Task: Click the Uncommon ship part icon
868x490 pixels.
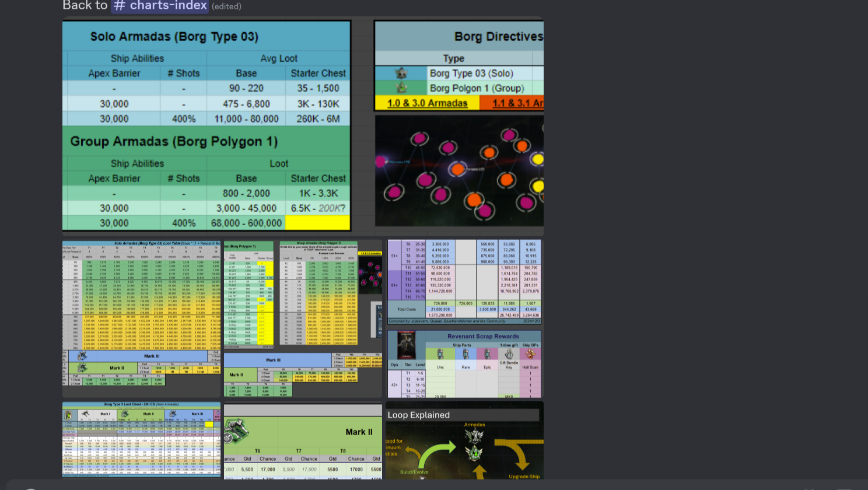Action: (440, 355)
